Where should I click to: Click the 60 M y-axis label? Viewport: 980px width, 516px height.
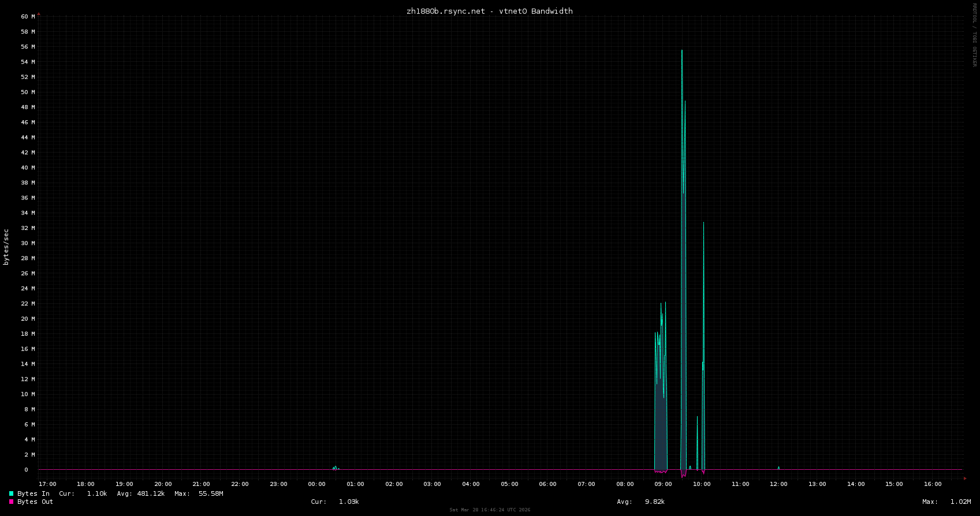coord(28,16)
